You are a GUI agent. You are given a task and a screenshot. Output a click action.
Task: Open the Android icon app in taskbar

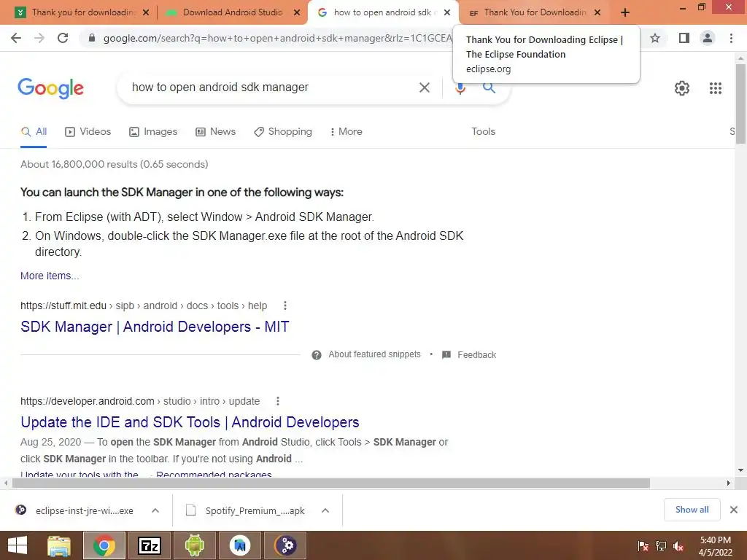(x=194, y=545)
